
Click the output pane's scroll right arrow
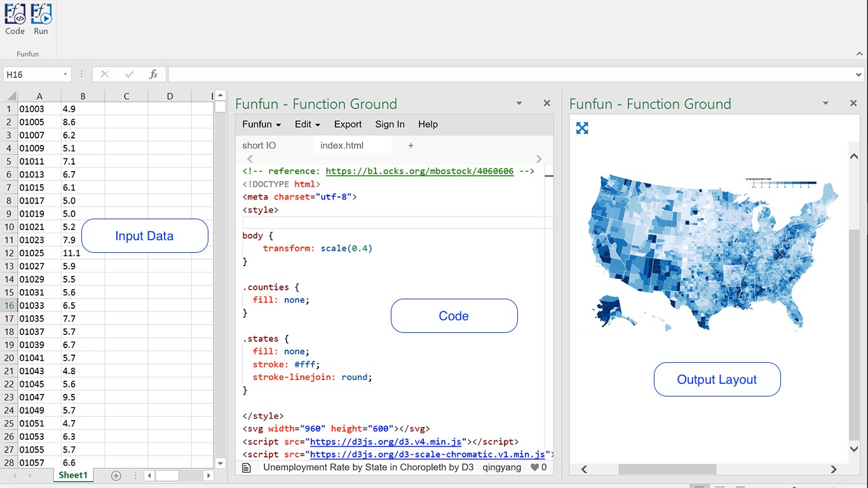834,469
